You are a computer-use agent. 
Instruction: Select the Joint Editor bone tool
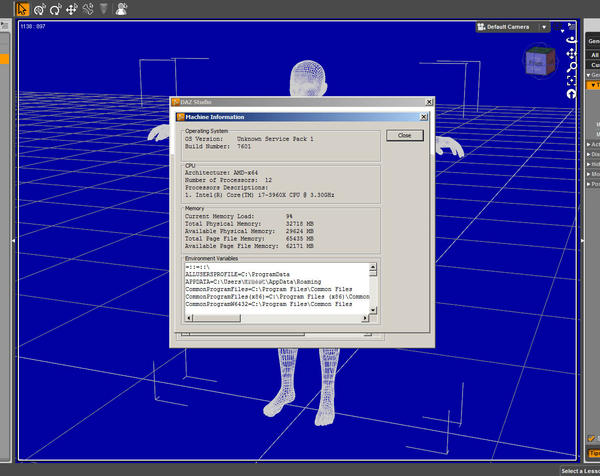[88, 9]
